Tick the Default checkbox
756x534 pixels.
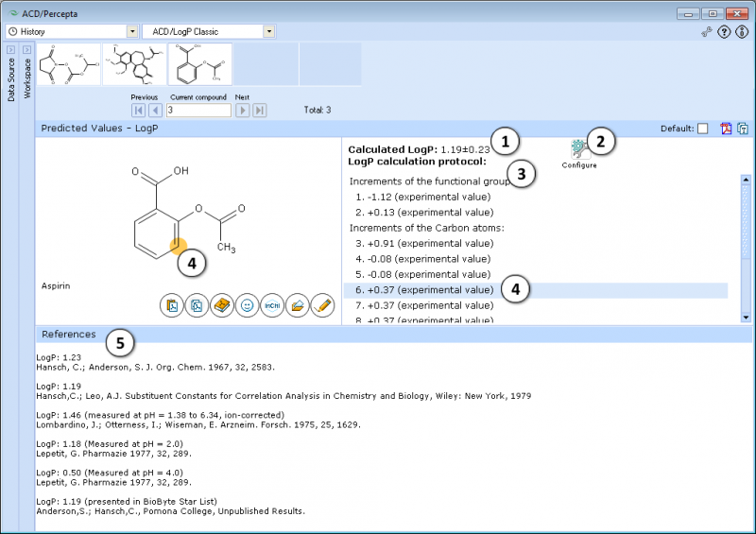tap(702, 129)
